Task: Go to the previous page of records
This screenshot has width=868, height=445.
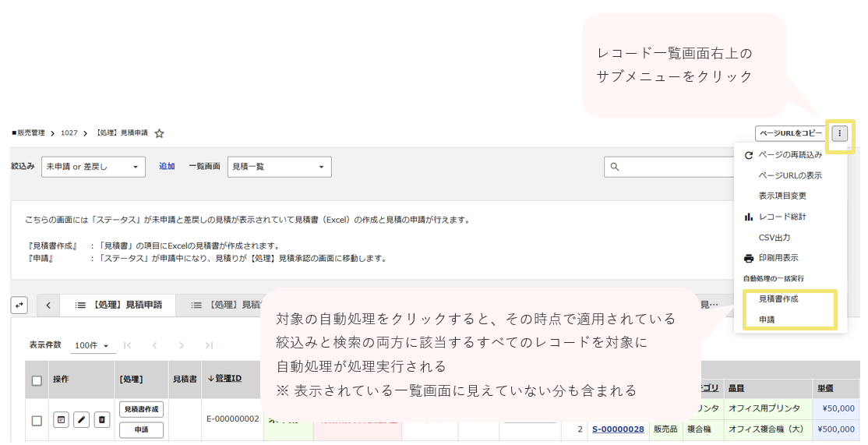Action: point(154,345)
